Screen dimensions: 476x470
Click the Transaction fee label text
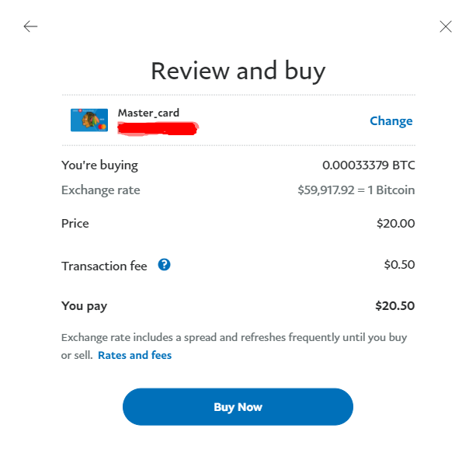tap(104, 266)
